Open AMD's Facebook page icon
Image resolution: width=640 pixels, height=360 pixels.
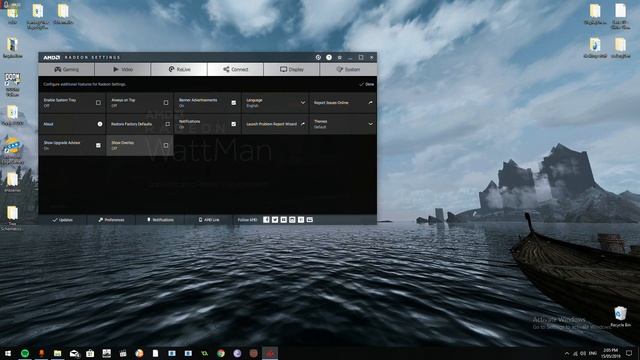(266, 220)
